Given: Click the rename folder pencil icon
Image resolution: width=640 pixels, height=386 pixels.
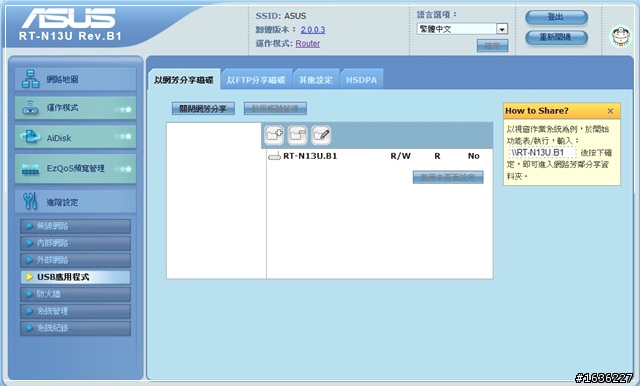Looking at the screenshot, I should (x=321, y=135).
